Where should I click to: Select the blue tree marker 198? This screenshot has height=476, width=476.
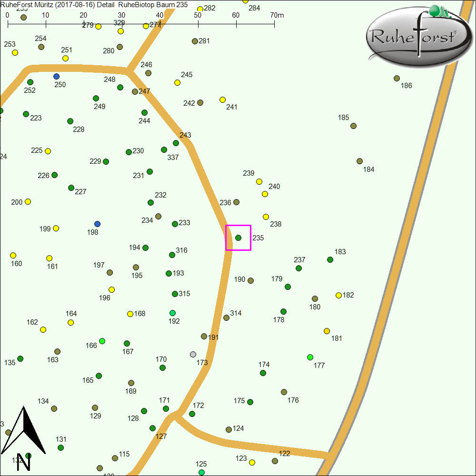pyautogui.click(x=98, y=224)
